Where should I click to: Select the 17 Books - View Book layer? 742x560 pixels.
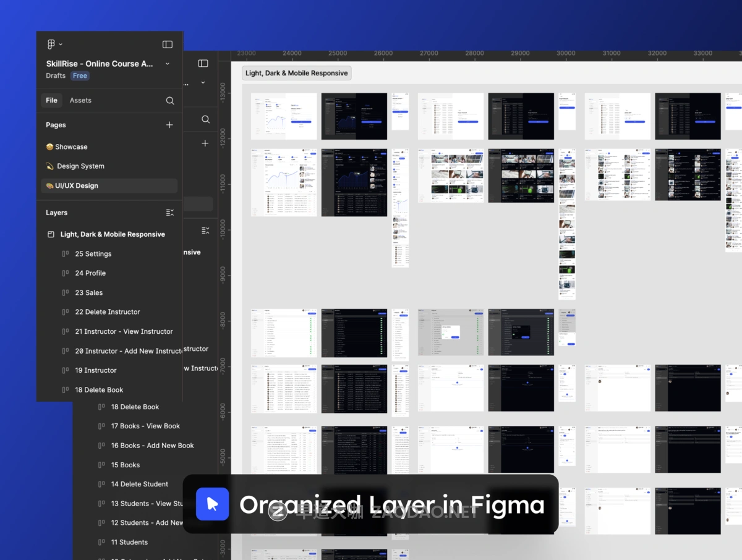click(145, 426)
